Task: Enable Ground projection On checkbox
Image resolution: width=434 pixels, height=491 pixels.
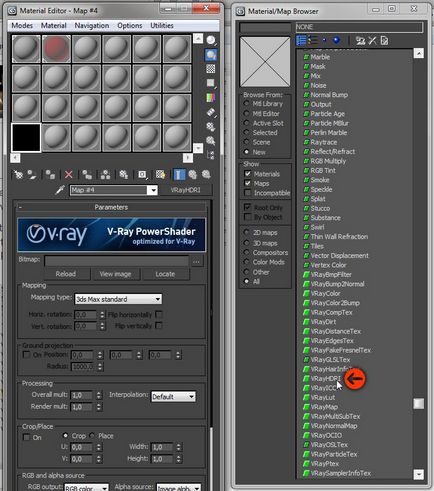Action: (x=26, y=354)
